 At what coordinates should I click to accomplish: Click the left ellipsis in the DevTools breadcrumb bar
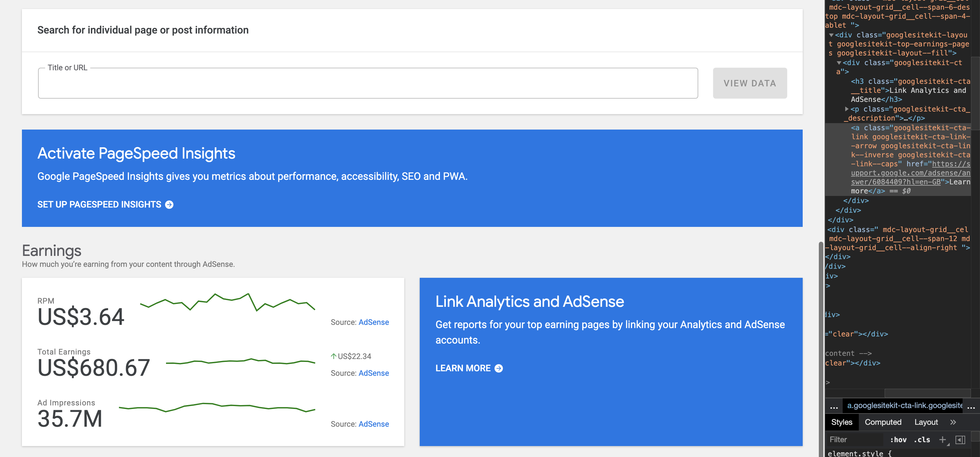834,408
